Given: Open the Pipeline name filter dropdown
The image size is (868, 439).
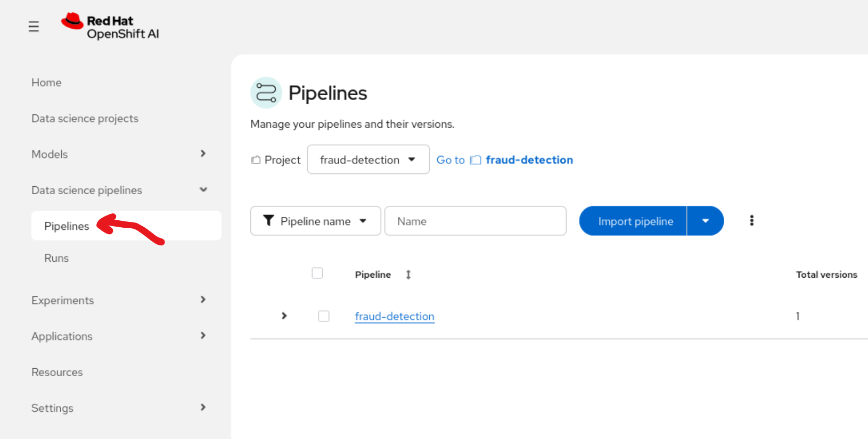Looking at the screenshot, I should (x=316, y=221).
